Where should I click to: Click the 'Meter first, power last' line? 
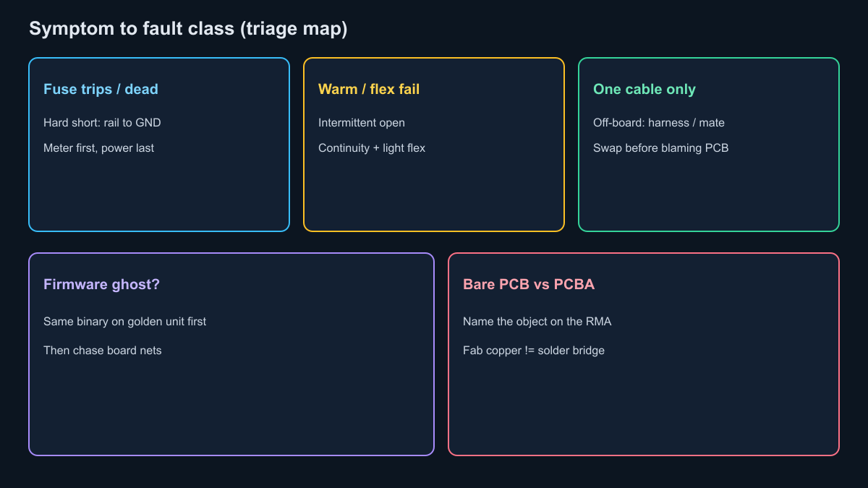(98, 148)
